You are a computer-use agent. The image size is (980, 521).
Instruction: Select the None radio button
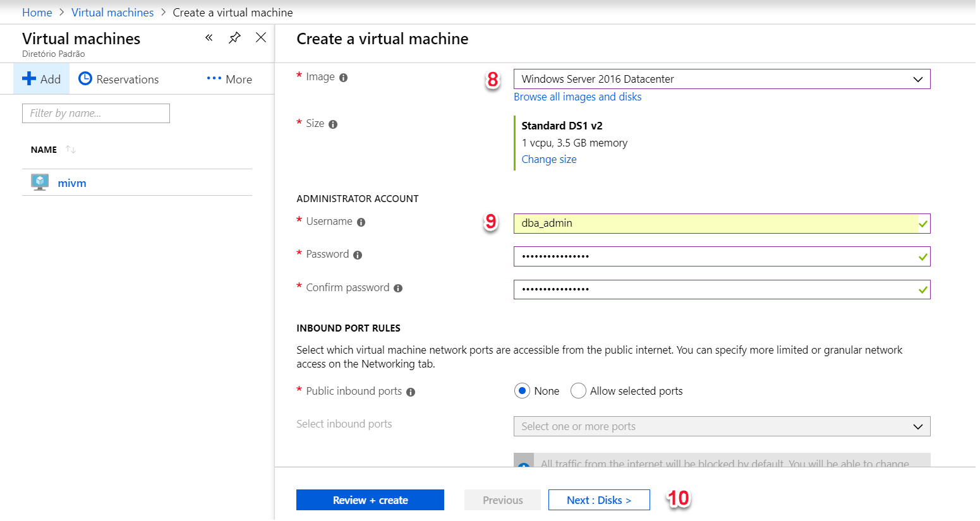[x=522, y=391]
